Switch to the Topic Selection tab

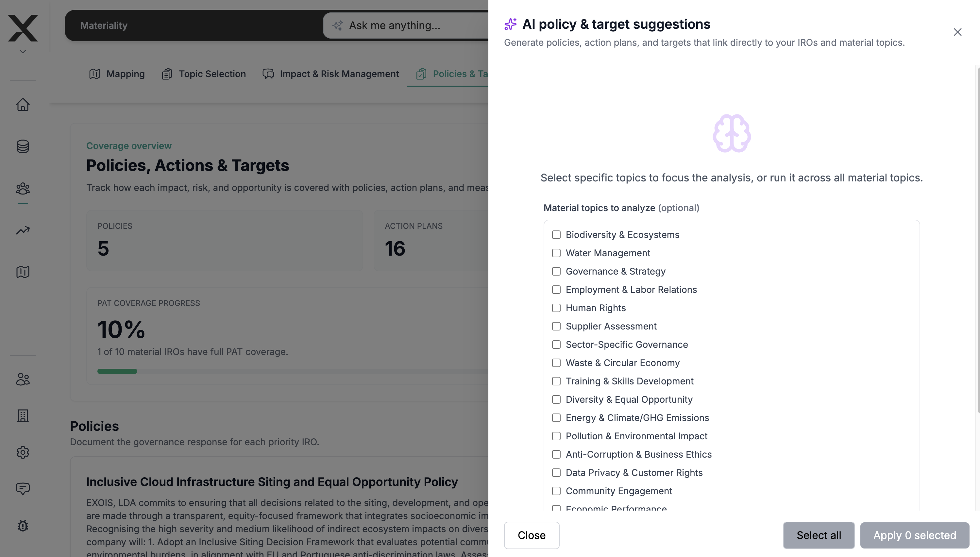(204, 74)
